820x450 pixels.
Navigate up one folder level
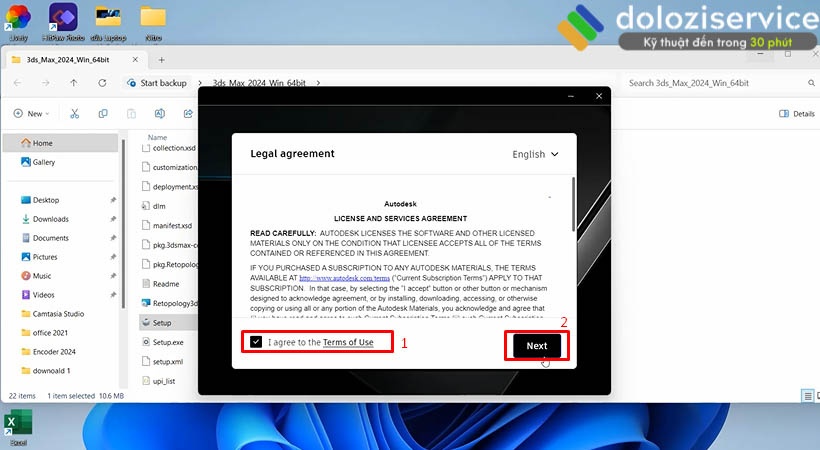[x=74, y=83]
